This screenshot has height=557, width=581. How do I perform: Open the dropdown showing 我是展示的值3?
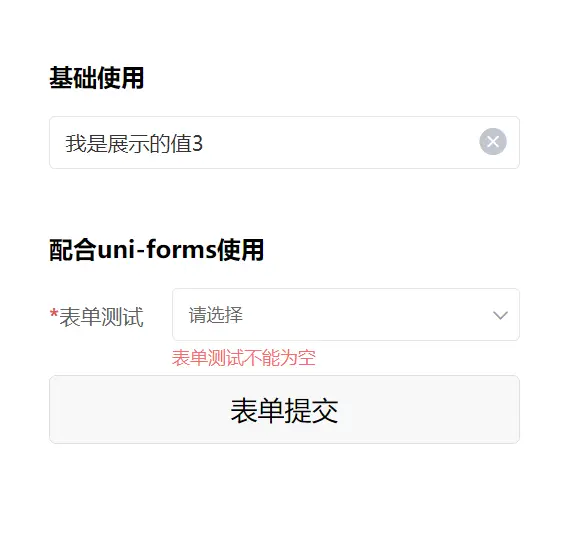pos(284,143)
